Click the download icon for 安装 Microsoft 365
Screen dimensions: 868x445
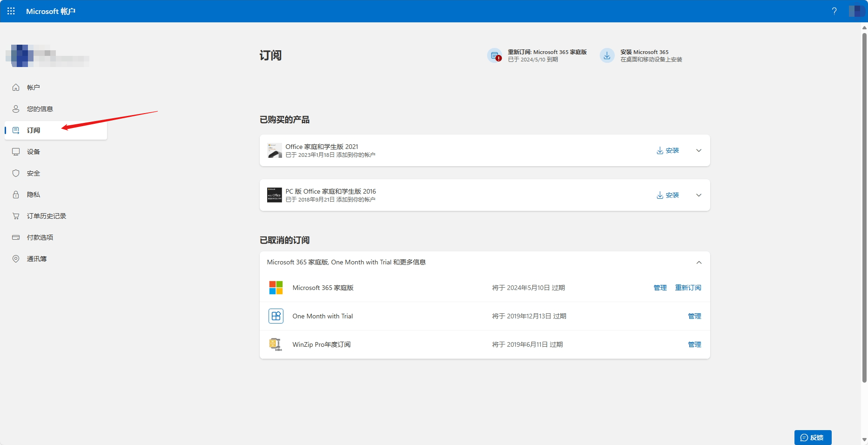[607, 55]
